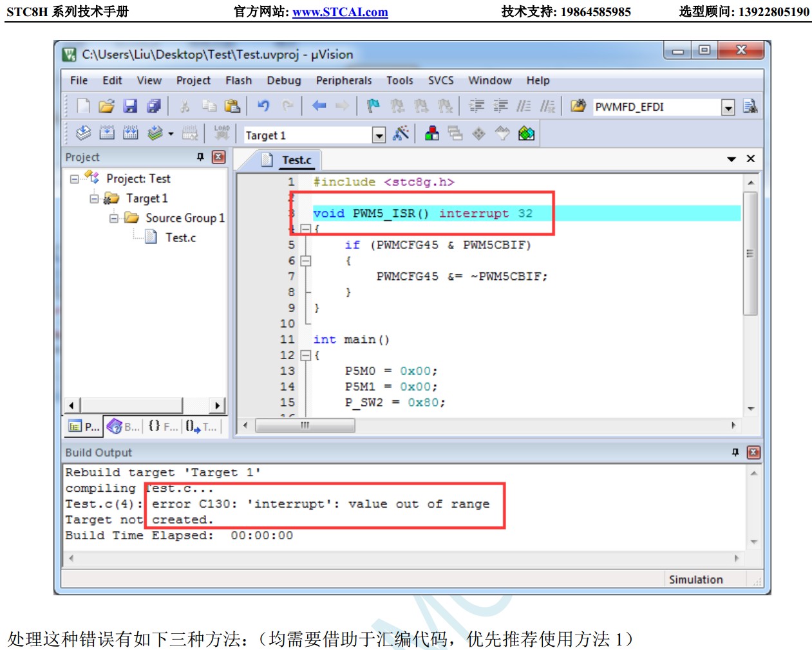Open the Project menu
The image size is (812, 650).
pos(193,80)
